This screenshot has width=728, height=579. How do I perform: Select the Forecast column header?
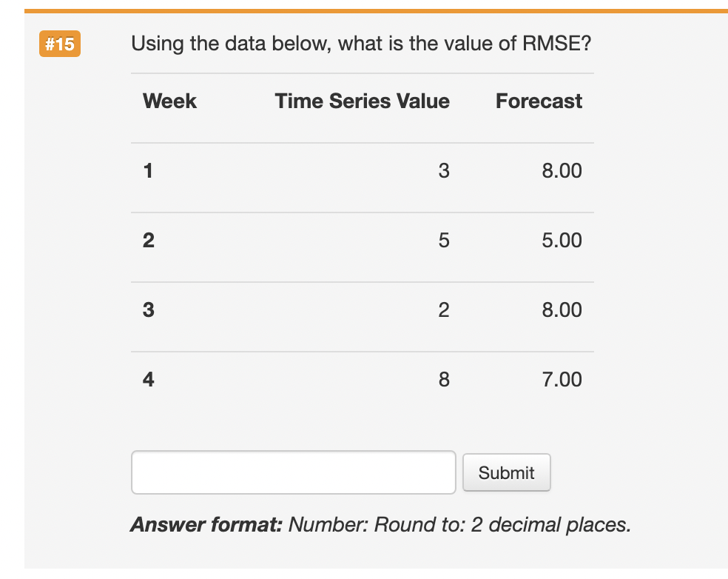(539, 101)
